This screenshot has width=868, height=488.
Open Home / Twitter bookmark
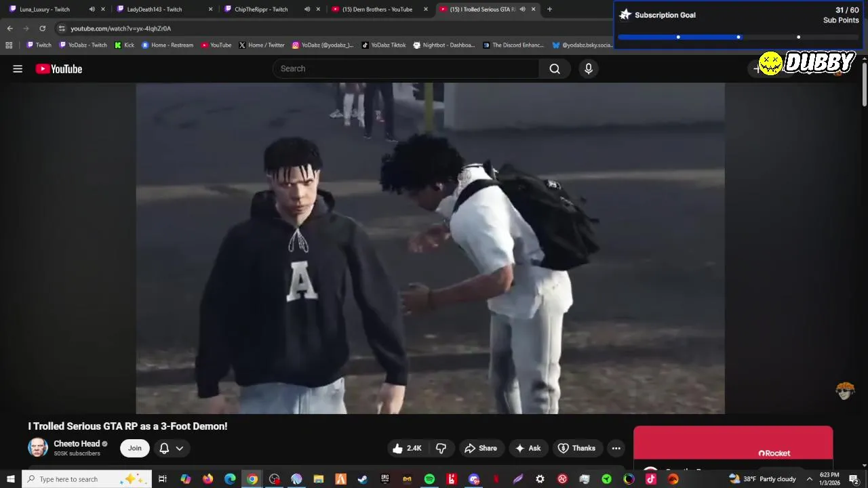pyautogui.click(x=262, y=45)
